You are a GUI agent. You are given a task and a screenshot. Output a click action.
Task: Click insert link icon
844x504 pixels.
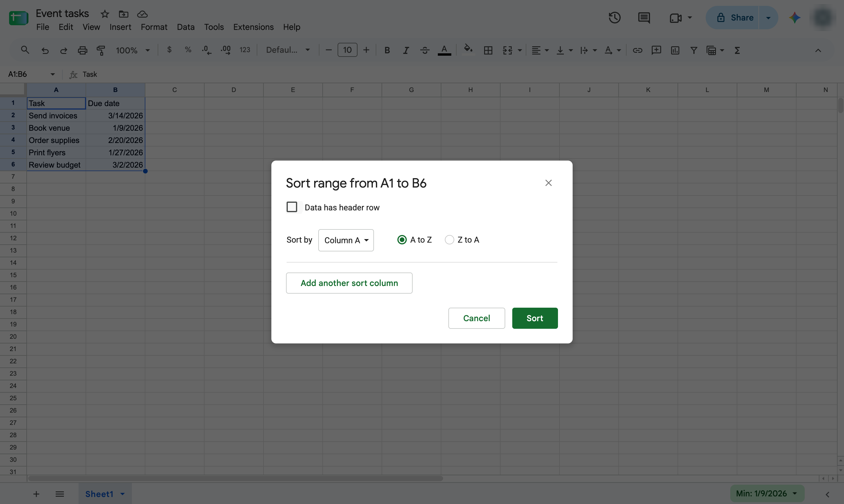637,50
